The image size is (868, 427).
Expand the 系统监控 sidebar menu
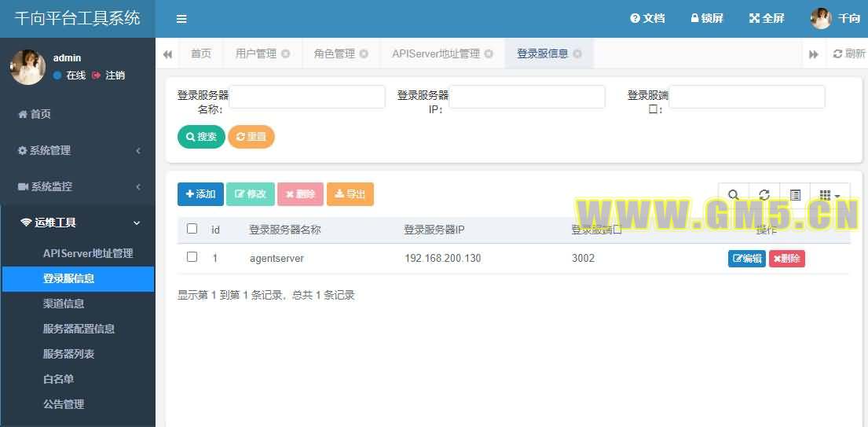pyautogui.click(x=77, y=186)
